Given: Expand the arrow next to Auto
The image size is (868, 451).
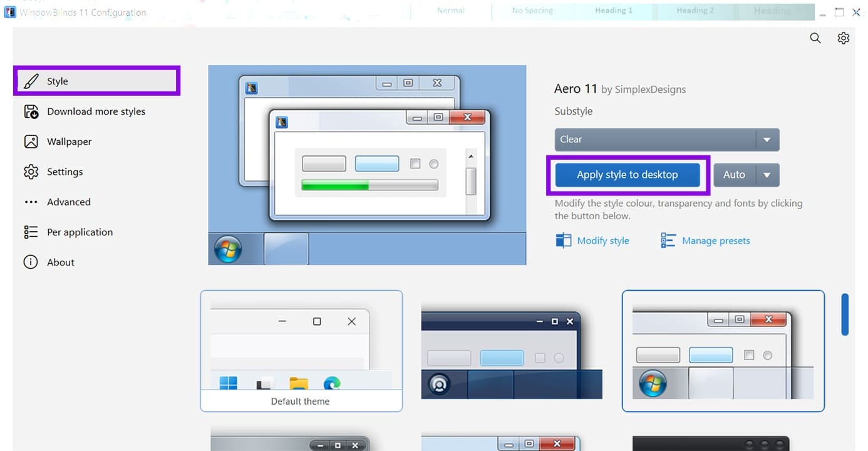Looking at the screenshot, I should click(767, 175).
